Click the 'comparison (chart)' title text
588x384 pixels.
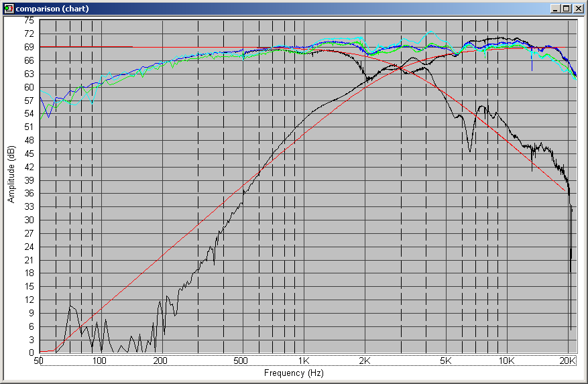[x=52, y=9]
